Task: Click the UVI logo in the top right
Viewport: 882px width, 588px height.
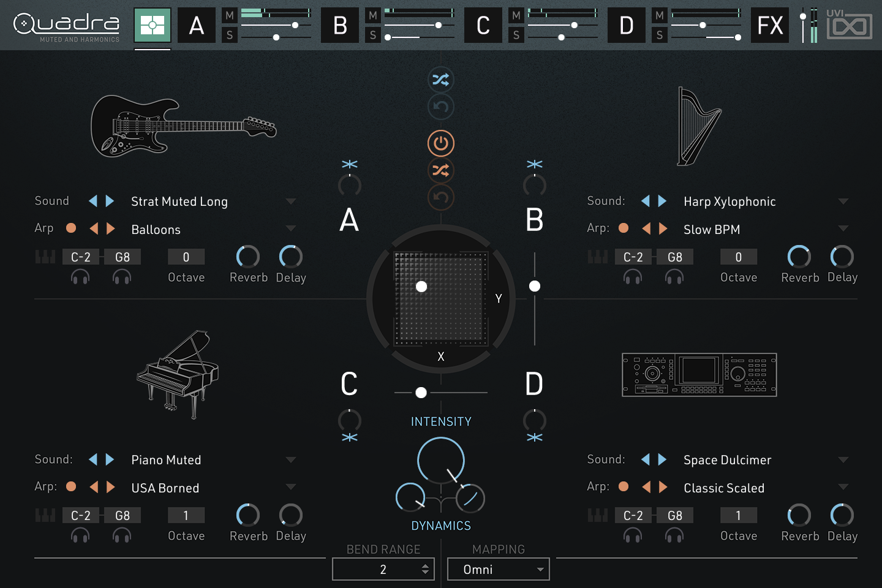Action: (850, 26)
